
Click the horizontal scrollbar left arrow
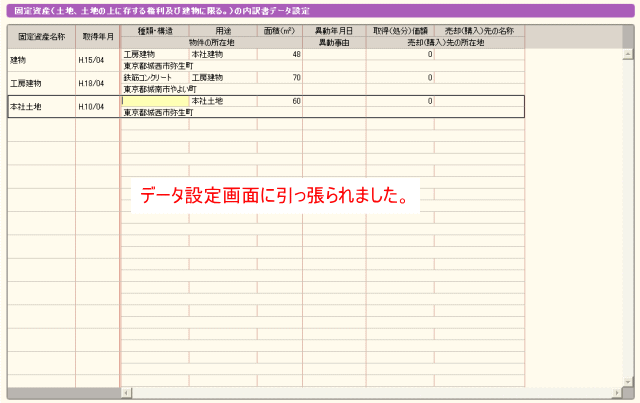(126, 393)
